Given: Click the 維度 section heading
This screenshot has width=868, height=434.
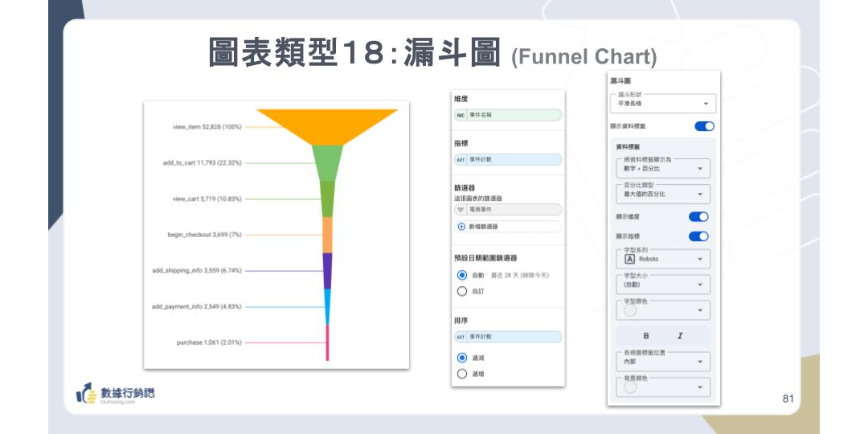Looking at the screenshot, I should coord(461,99).
